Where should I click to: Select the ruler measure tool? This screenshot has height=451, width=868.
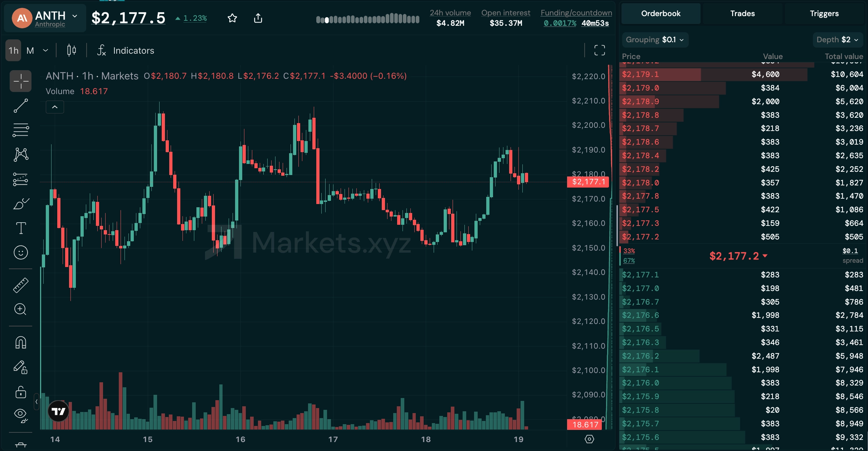(21, 285)
